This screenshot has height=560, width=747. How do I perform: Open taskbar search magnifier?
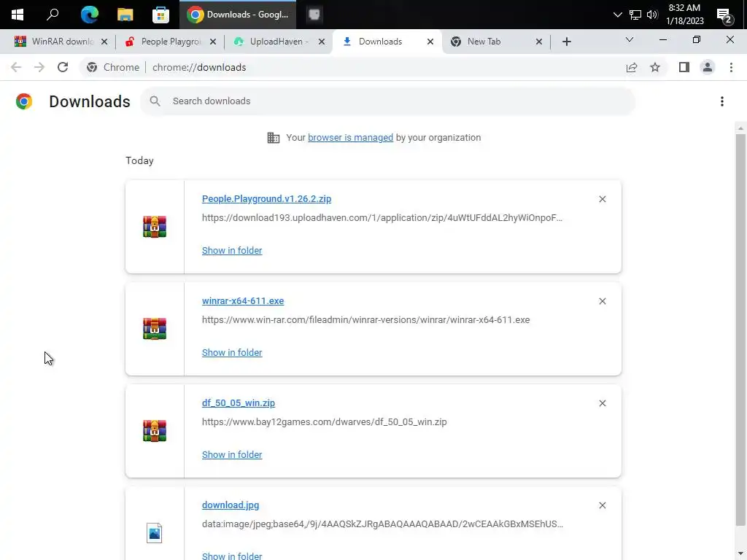[x=53, y=15]
